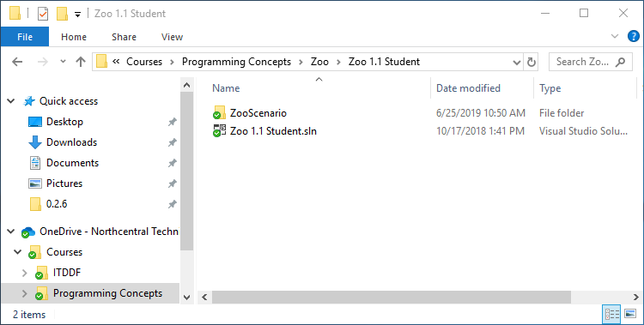Viewport: 644px width, 325px height.
Task: Open the View ribbon tab
Action: [172, 37]
